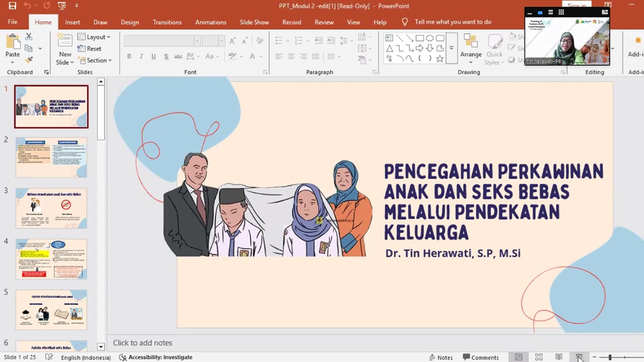Switch to Reading View icon
The width and height of the screenshot is (644, 362).
[559, 357]
